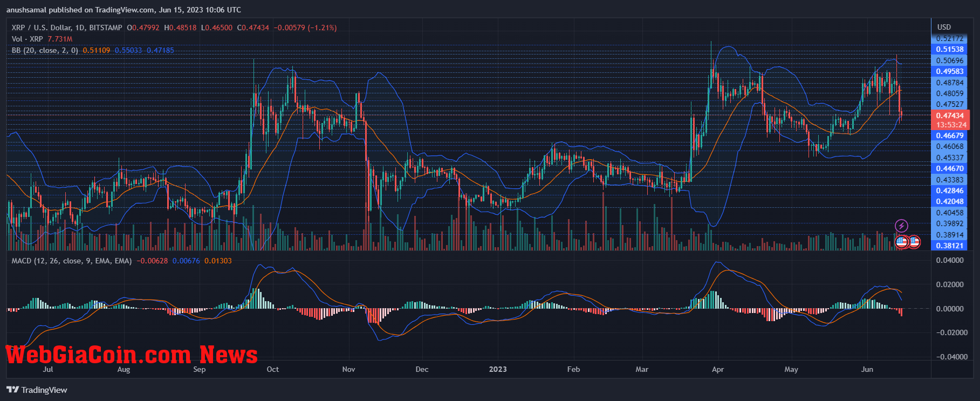980x401 pixels.
Task: Click the Feb label on time axis
Action: (x=573, y=369)
